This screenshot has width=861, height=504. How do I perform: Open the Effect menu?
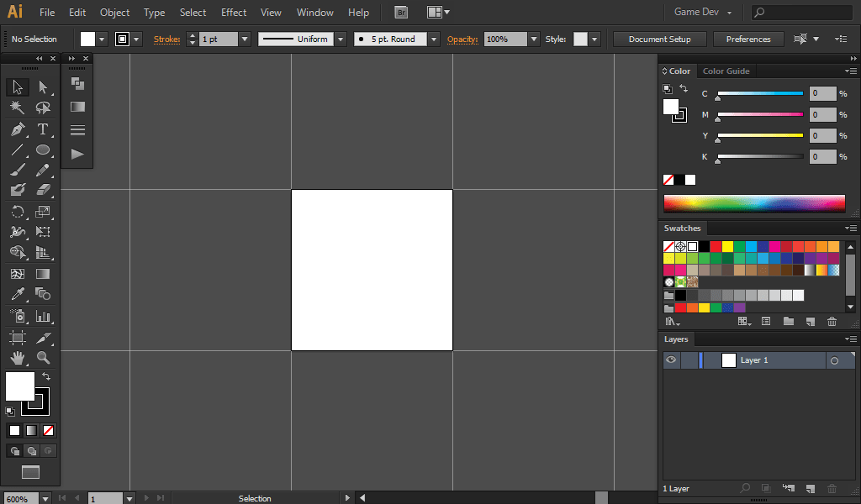point(233,12)
